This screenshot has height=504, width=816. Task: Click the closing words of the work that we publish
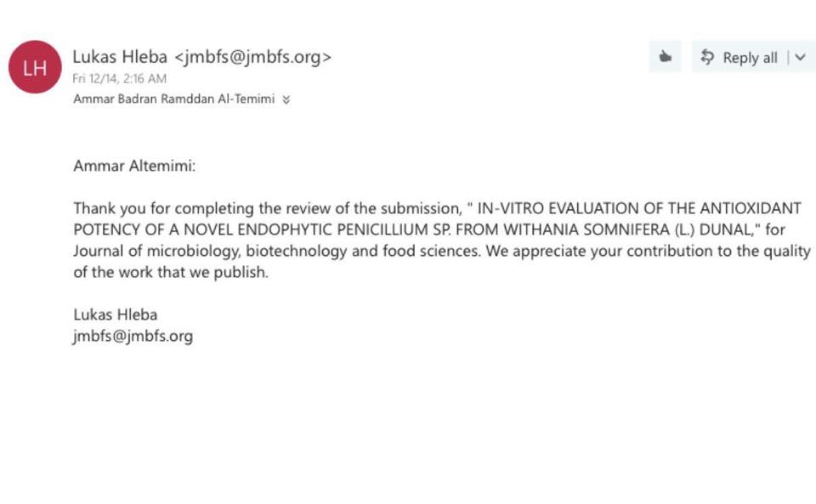coord(171,272)
